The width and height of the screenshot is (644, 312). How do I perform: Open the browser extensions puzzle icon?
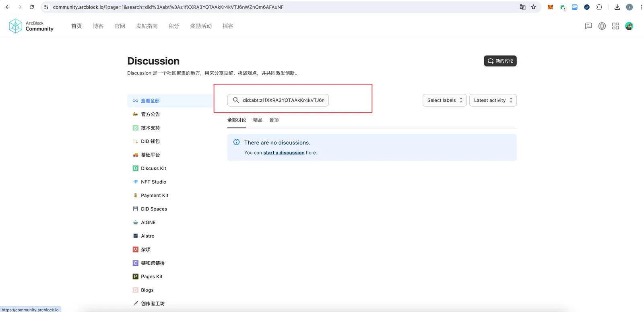tap(599, 7)
